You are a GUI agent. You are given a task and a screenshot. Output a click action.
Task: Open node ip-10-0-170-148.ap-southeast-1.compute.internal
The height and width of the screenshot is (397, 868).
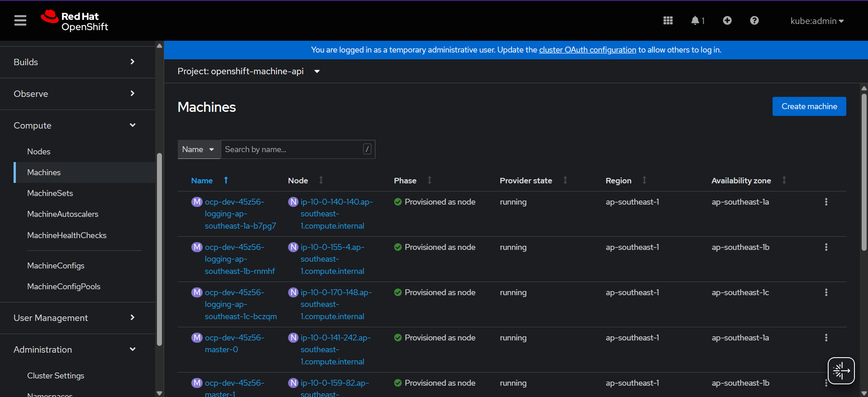click(x=336, y=304)
